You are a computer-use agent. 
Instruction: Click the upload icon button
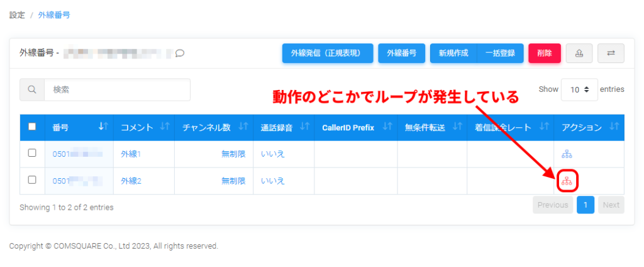[x=579, y=54]
